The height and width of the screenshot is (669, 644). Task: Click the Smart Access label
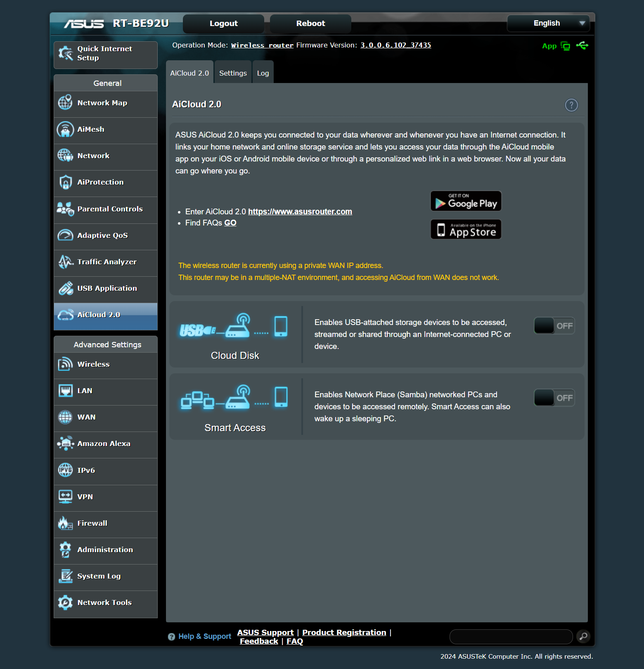click(x=235, y=428)
